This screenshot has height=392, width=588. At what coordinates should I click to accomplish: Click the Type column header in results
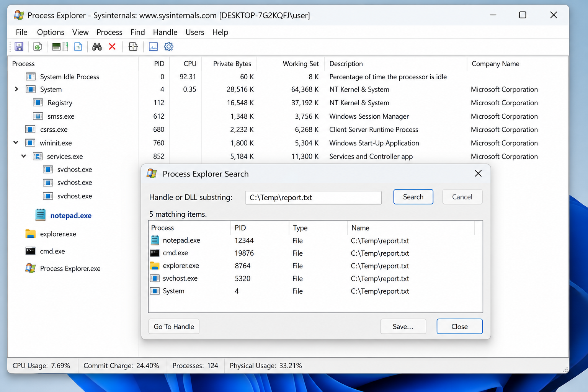[x=318, y=228]
